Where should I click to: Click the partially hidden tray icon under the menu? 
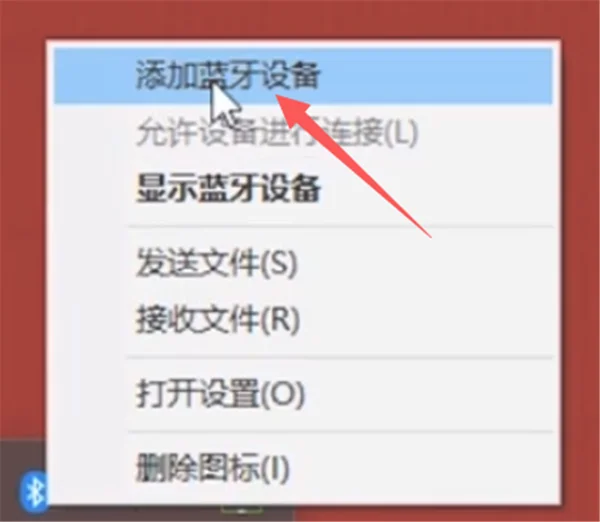click(241, 511)
